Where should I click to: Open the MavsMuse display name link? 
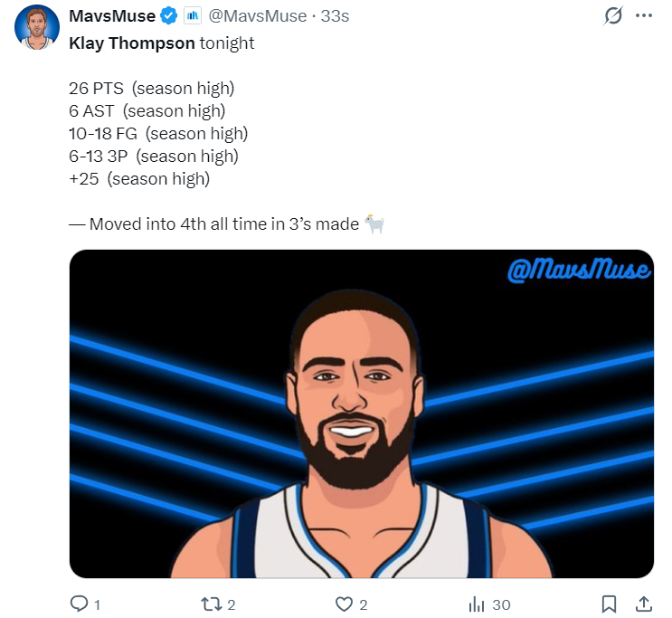tap(112, 16)
